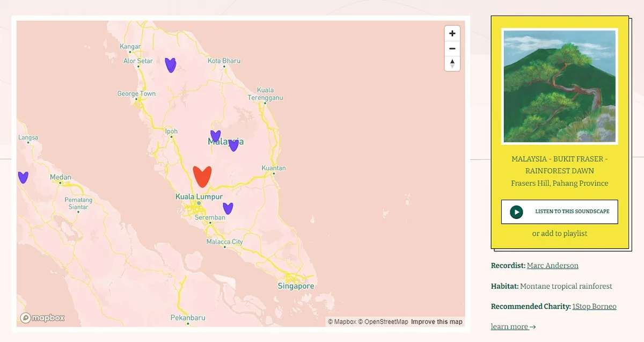Click the Medan map label
The height and width of the screenshot is (342, 644).
tap(60, 177)
